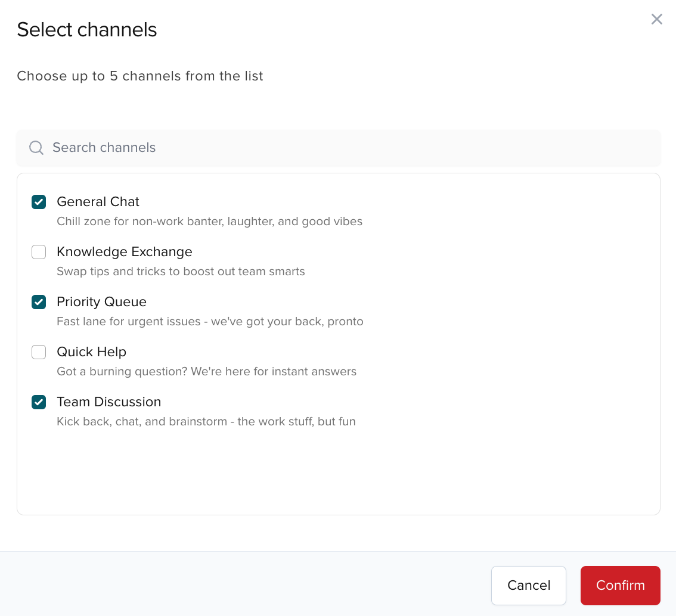Image resolution: width=676 pixels, height=616 pixels.
Task: Check the Quick Help channel
Action: pos(38,352)
